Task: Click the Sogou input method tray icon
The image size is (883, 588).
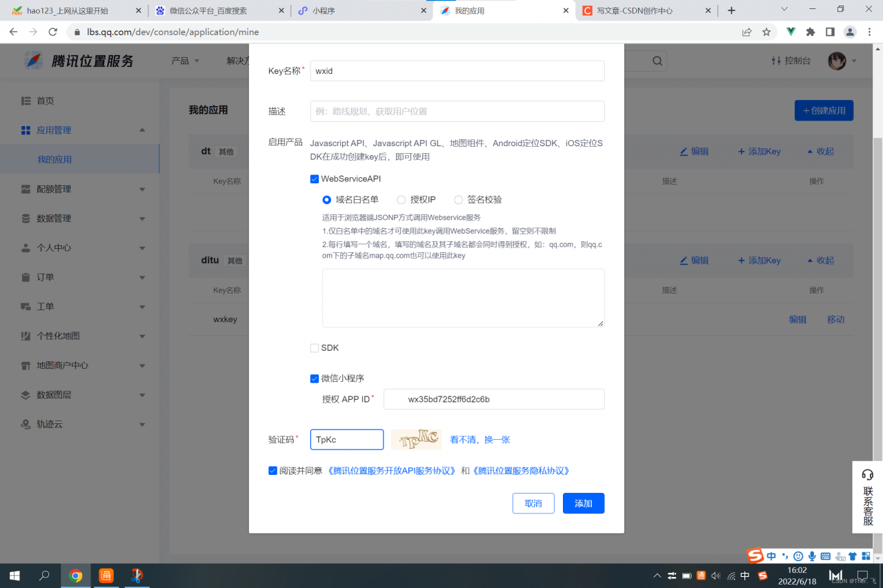Action: point(763,576)
